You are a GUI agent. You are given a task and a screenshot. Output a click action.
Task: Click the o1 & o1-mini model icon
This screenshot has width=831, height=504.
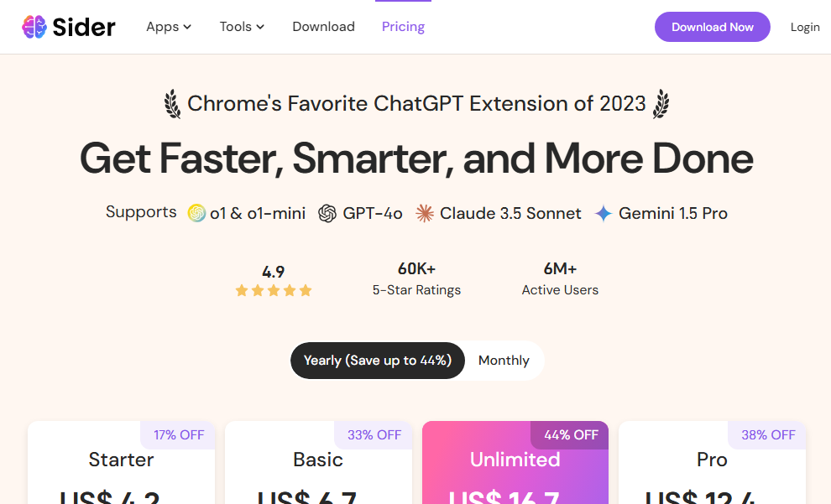click(196, 213)
